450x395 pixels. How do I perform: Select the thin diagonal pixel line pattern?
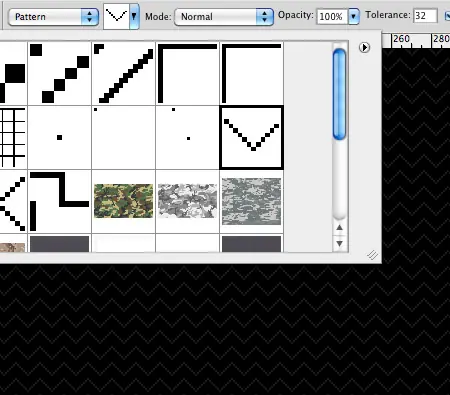[124, 73]
